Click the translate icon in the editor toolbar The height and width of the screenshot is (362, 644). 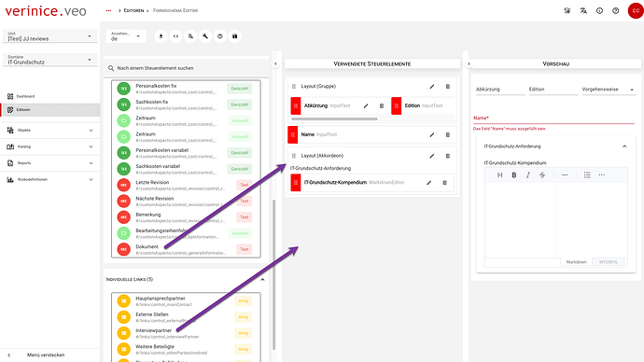point(190,36)
